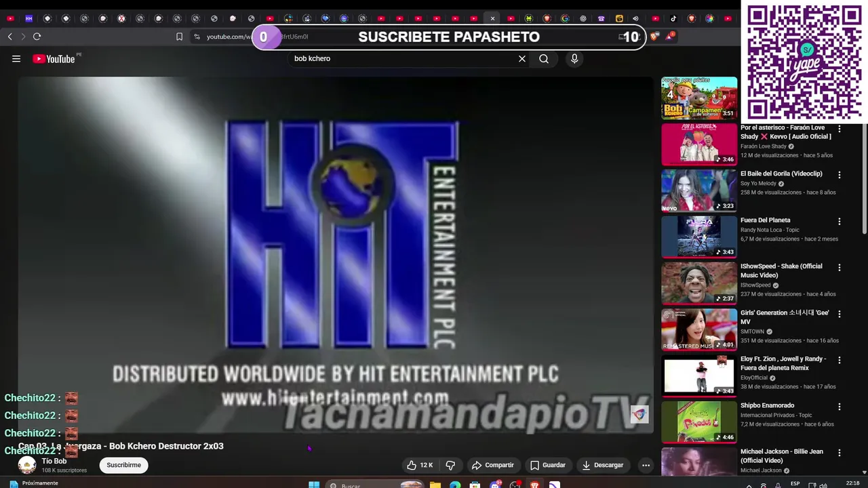Open Girls' Generation 'Gee' MV thumbnail
Image resolution: width=868 pixels, height=488 pixels.
[699, 329]
